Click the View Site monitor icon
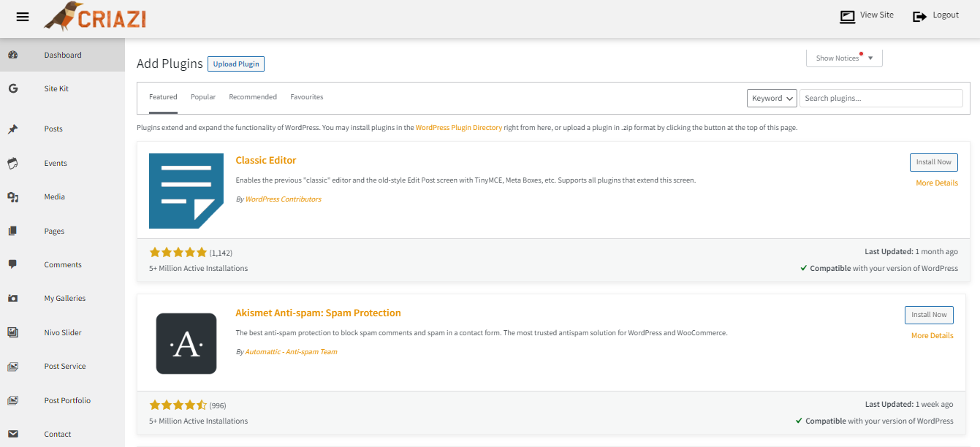Viewport: 980px width, 447px height. click(847, 16)
